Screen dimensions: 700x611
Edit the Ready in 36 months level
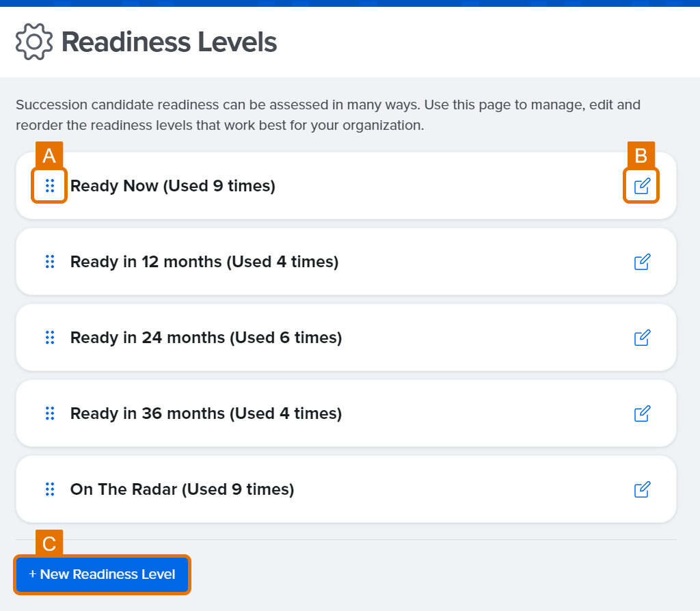[642, 413]
